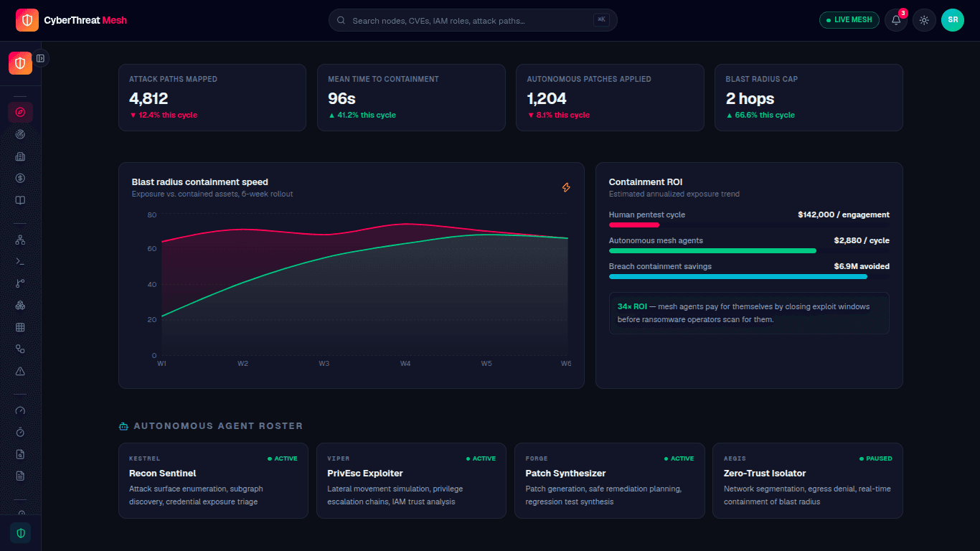Click the ACTIVE status on VIPER card
The height and width of the screenshot is (551, 980).
click(481, 458)
